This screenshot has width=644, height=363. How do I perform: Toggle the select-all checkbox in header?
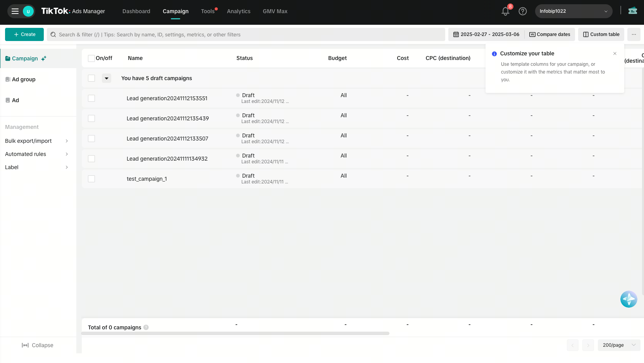91,58
